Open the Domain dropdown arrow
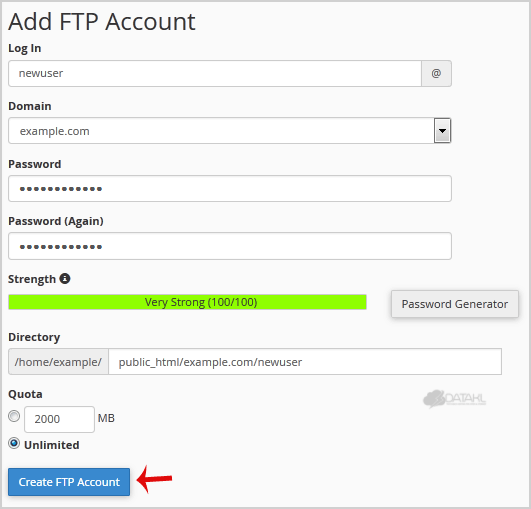Image resolution: width=531 pixels, height=509 pixels. click(442, 131)
